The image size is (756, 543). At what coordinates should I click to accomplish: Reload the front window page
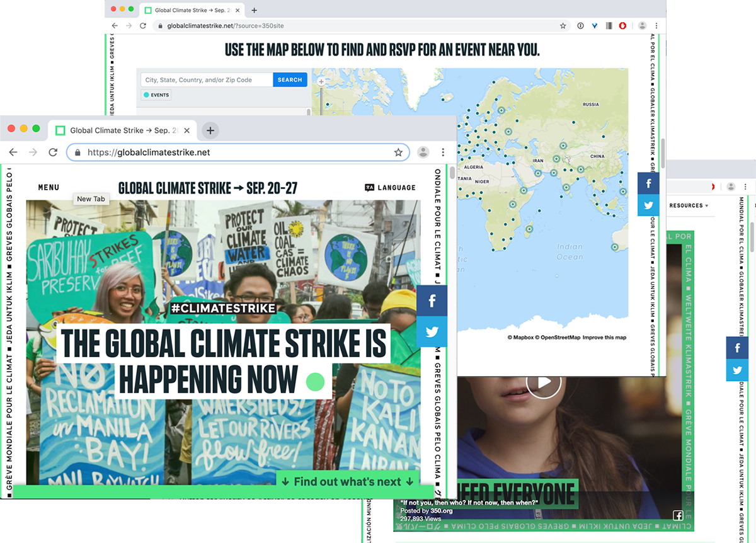point(53,152)
